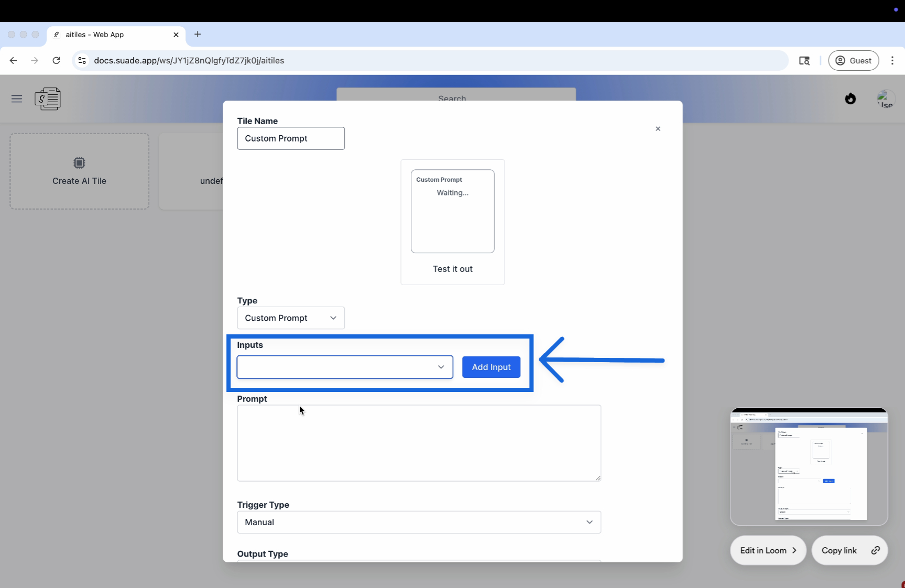Click the reader mode search icon in toolbar
The height and width of the screenshot is (588, 905).
pos(804,60)
